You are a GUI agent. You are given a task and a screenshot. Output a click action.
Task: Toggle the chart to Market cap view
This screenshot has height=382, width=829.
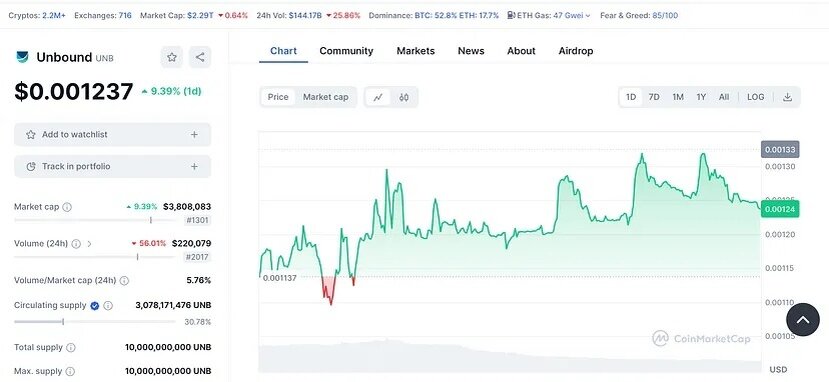tap(326, 97)
